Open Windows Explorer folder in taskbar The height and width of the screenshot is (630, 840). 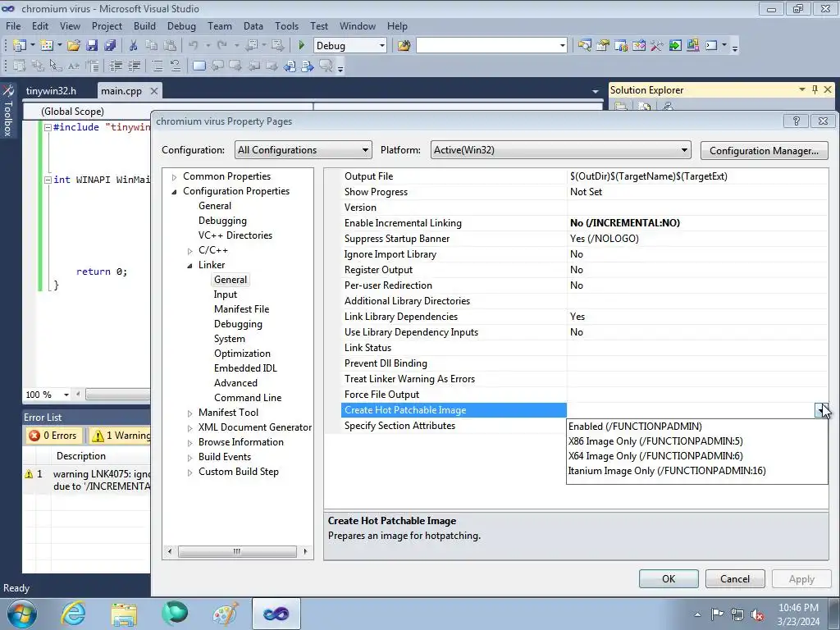click(x=124, y=614)
